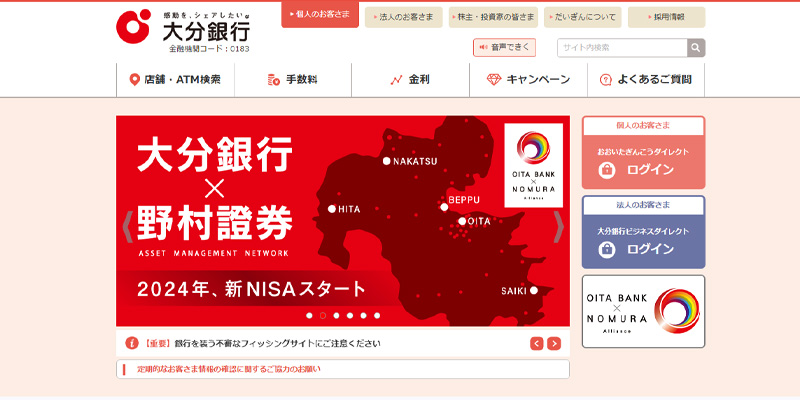This screenshot has height=400, width=800.
Task: Click the question icon beside よくあるご質問
Action: pyautogui.click(x=606, y=80)
